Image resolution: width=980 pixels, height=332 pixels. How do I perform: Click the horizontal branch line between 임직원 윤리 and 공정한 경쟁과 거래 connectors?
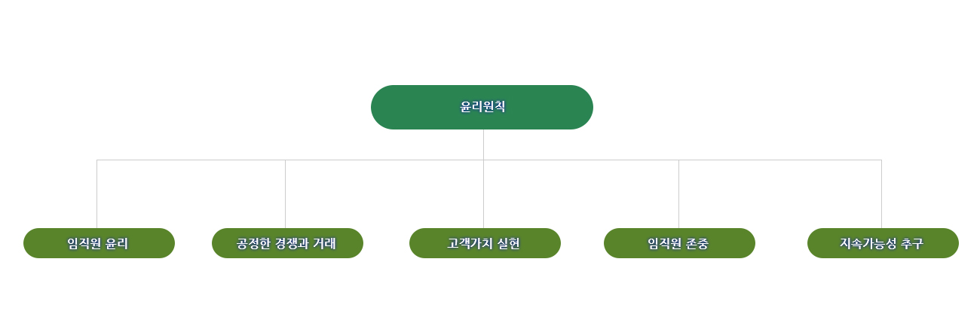(x=191, y=160)
